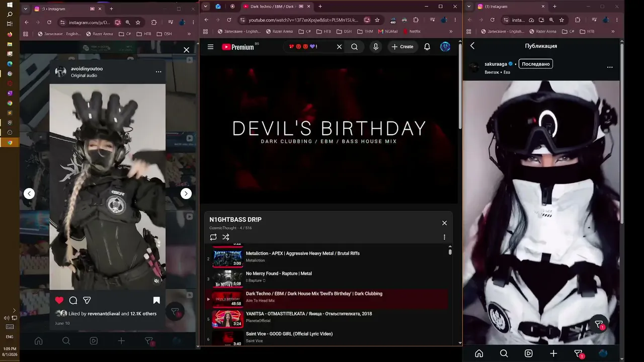Click the Последвано following button for sakuraaga

pyautogui.click(x=535, y=64)
